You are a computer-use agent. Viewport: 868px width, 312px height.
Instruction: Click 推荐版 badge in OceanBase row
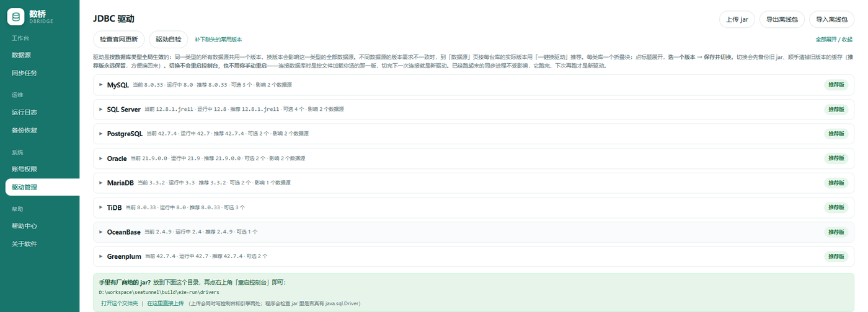pos(836,232)
